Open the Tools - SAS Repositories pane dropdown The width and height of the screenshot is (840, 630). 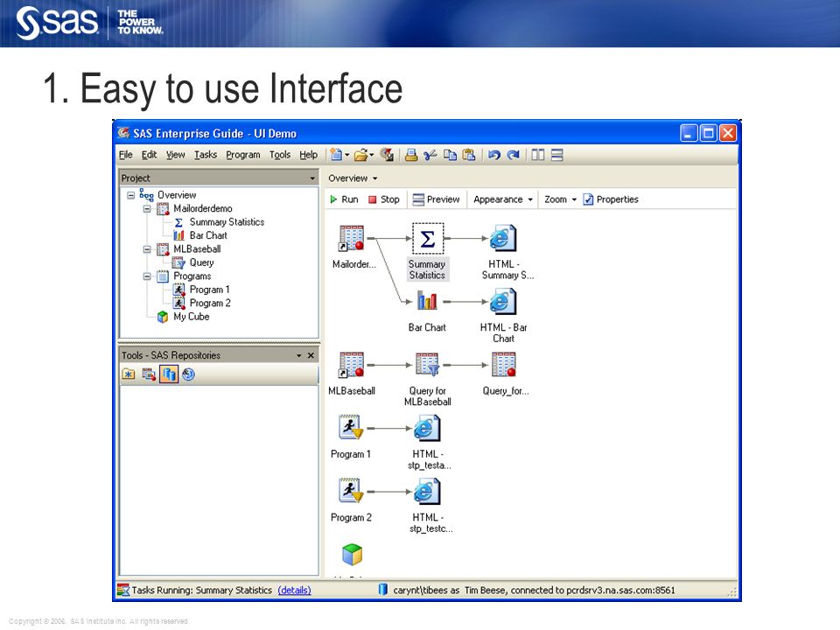click(x=299, y=355)
